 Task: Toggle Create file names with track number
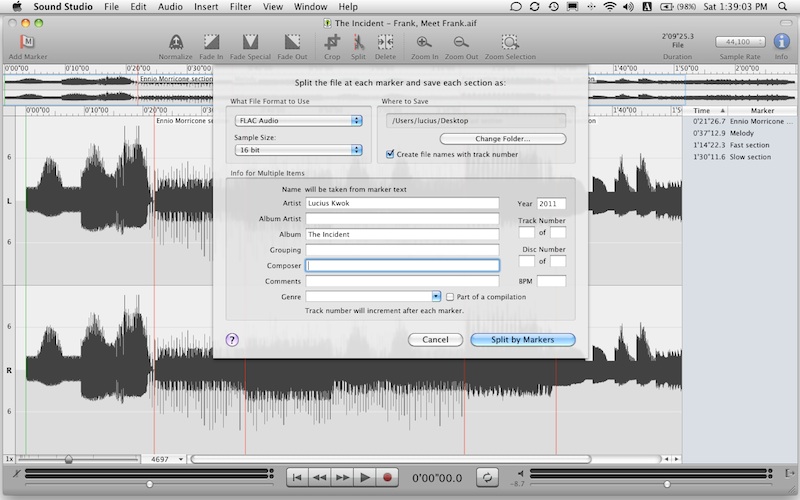click(391, 154)
